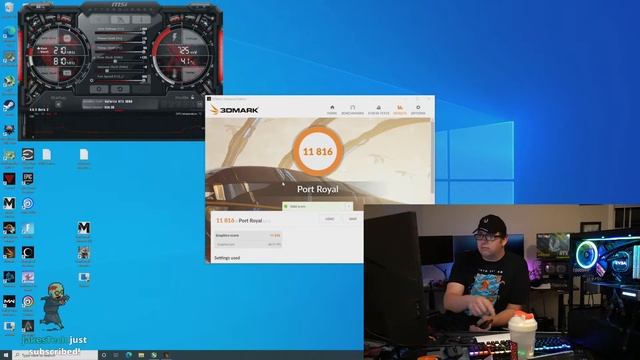Viewport: 640px width, 360px height.
Task: Open the first text document on desktop
Action: pyautogui.click(x=47, y=154)
